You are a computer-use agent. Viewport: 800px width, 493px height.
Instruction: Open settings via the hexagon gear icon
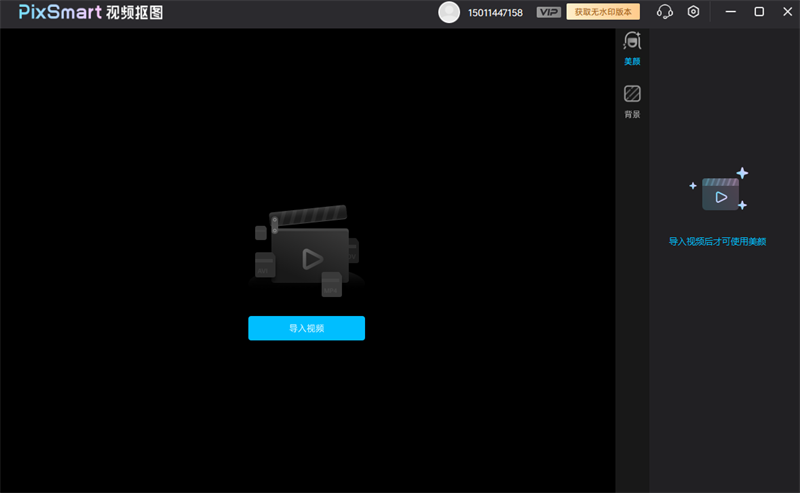(693, 12)
